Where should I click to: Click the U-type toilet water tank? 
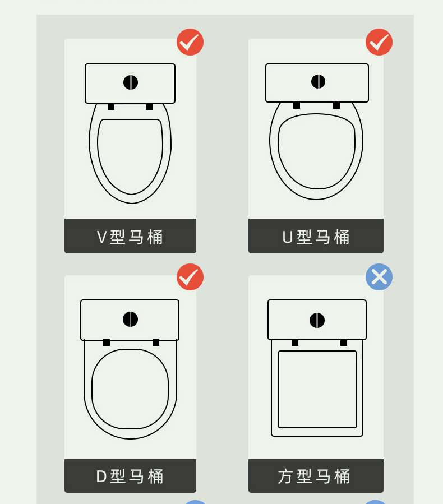point(317,83)
